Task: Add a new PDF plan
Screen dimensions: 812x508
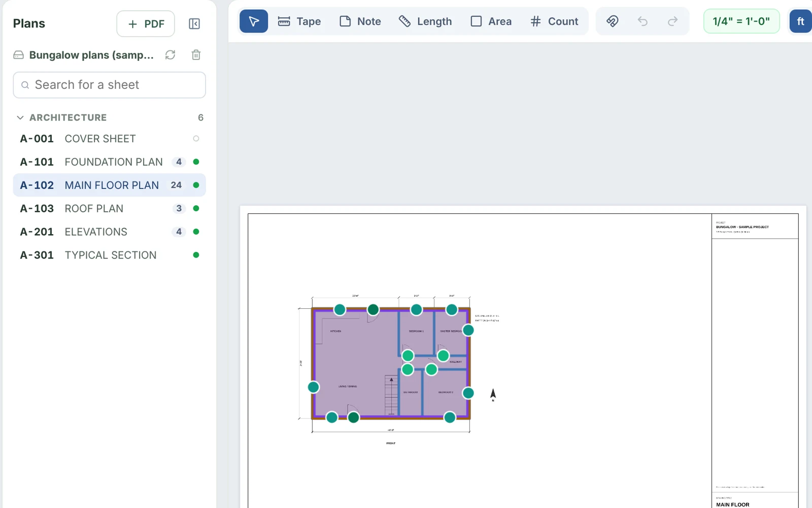Action: pos(146,24)
